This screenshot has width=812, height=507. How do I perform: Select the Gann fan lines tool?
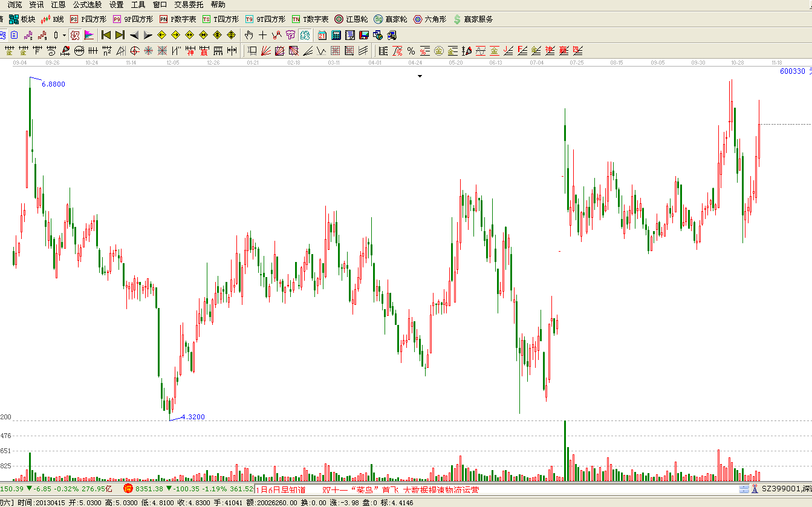coord(266,51)
